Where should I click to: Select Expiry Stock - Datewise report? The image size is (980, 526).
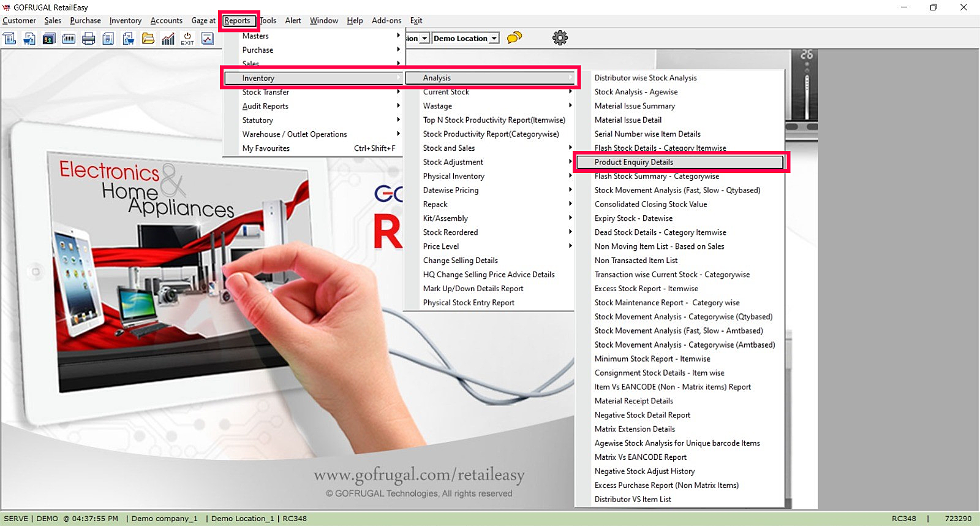pos(680,219)
